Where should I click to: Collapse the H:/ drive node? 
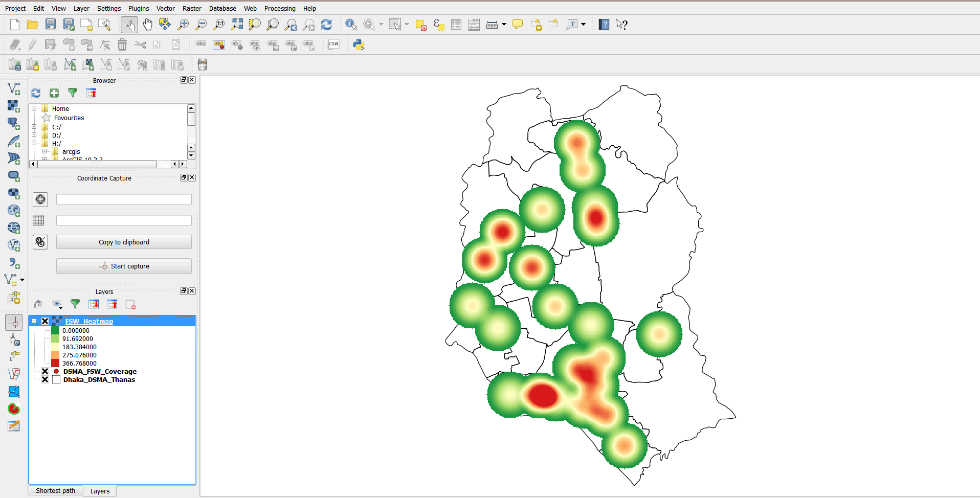34,143
